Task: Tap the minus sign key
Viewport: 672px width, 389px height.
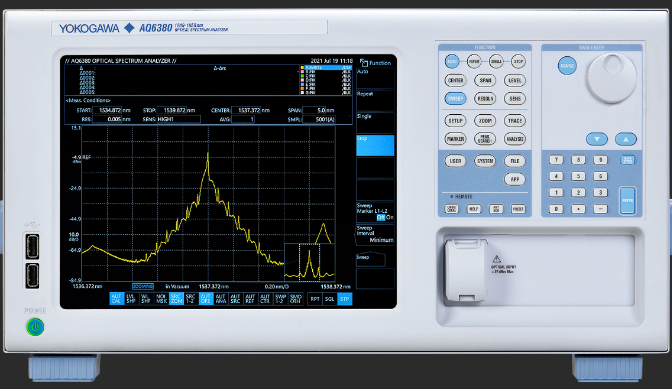Action: tap(600, 209)
